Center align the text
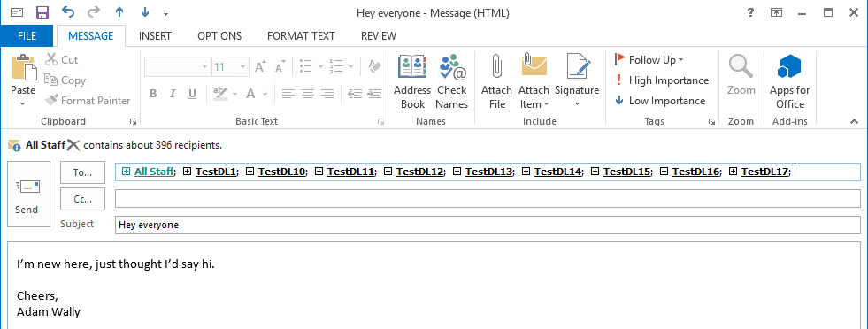 [x=308, y=94]
